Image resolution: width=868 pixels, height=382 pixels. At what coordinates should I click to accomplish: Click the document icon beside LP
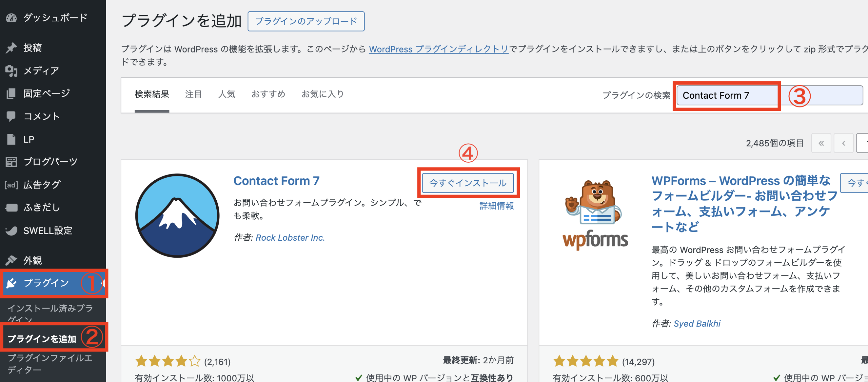click(11, 139)
